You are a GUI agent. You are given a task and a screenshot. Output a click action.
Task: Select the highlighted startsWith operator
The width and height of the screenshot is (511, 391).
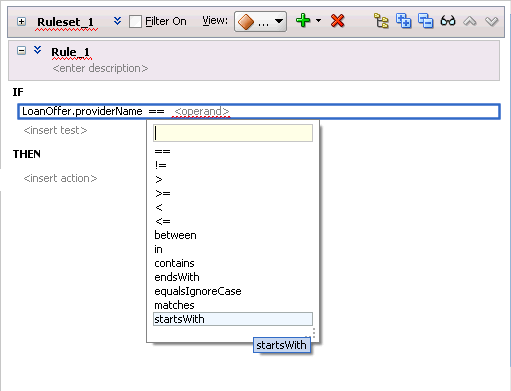[x=233, y=319]
